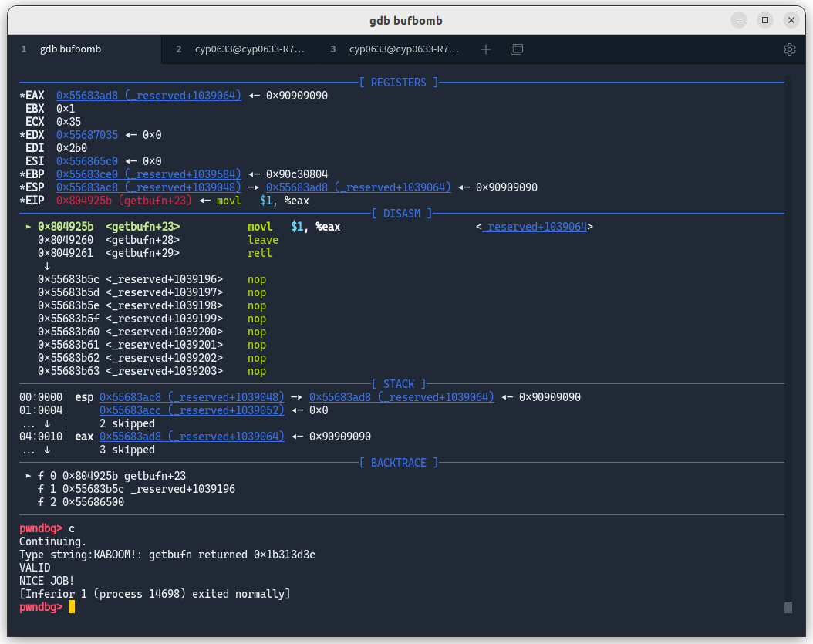
Task: Close the gdb bufbomb window
Action: coord(791,21)
